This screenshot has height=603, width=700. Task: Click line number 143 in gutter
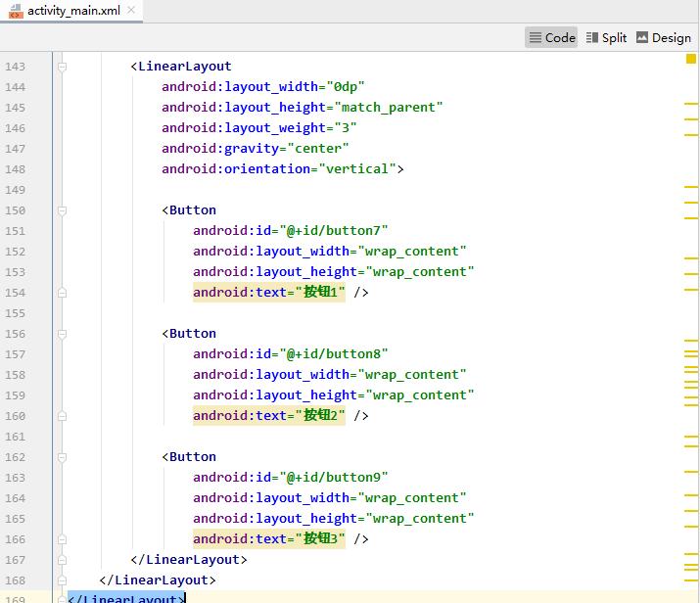click(16, 67)
